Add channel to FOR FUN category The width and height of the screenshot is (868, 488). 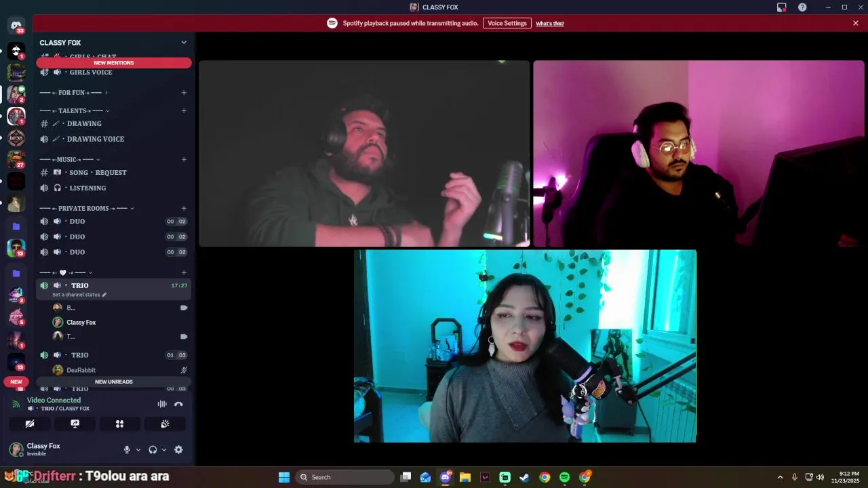184,93
